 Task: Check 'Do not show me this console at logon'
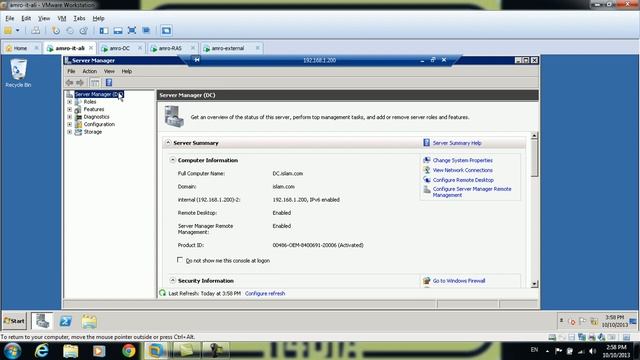coord(180,260)
